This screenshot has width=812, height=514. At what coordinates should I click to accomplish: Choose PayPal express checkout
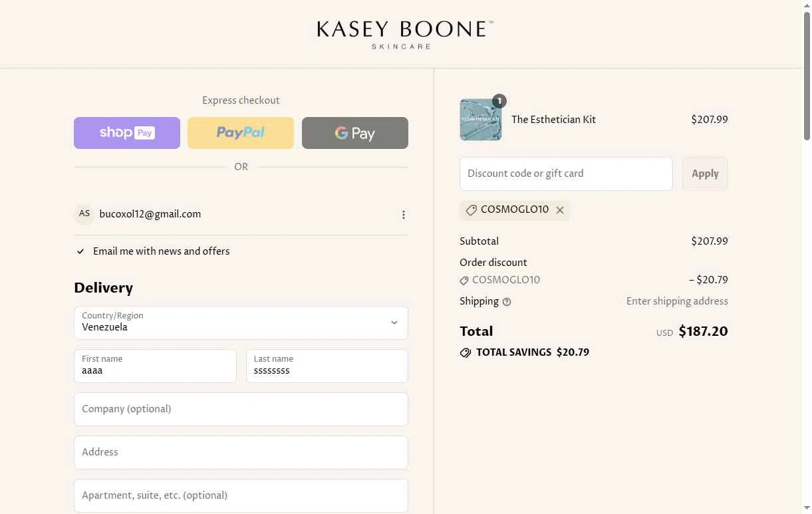pyautogui.click(x=241, y=133)
